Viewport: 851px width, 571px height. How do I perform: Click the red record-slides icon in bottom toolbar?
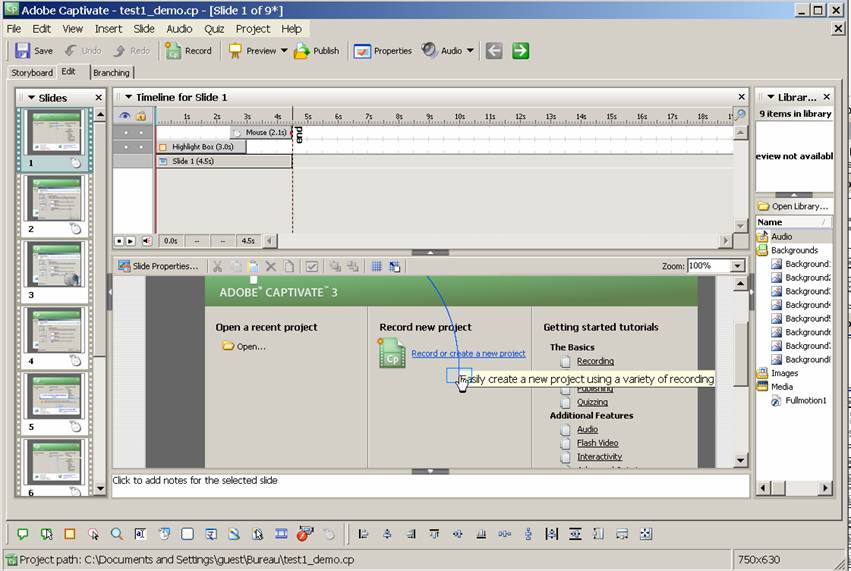pyautogui.click(x=304, y=534)
